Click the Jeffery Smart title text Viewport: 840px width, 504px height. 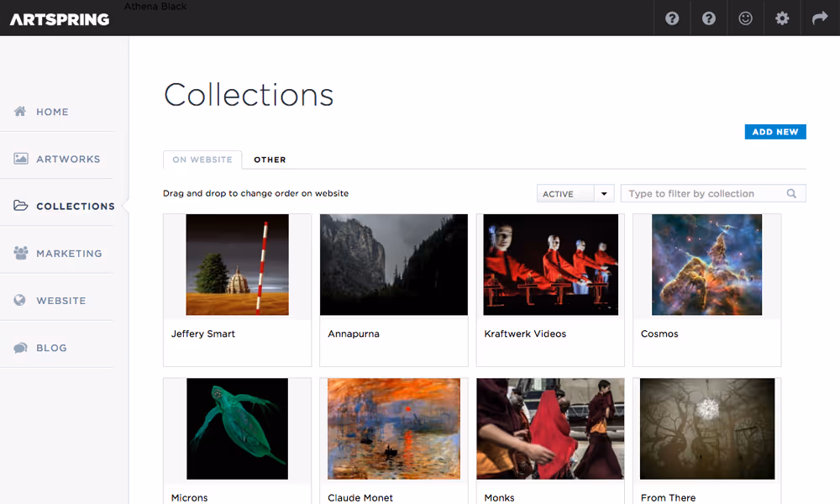pyautogui.click(x=203, y=333)
